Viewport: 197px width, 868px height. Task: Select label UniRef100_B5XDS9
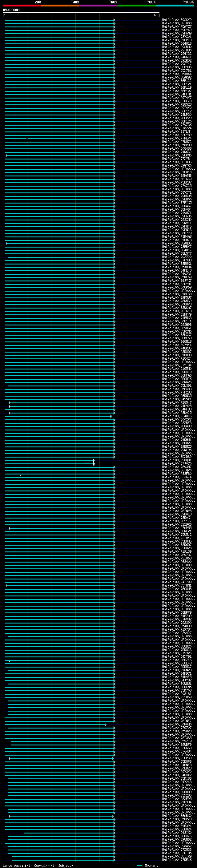coord(177,457)
